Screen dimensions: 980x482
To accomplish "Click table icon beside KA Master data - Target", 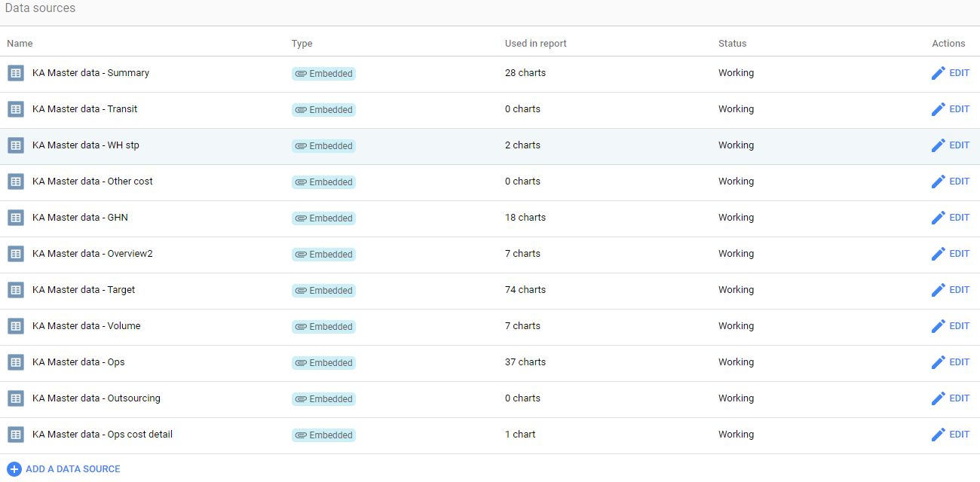I will tap(16, 290).
